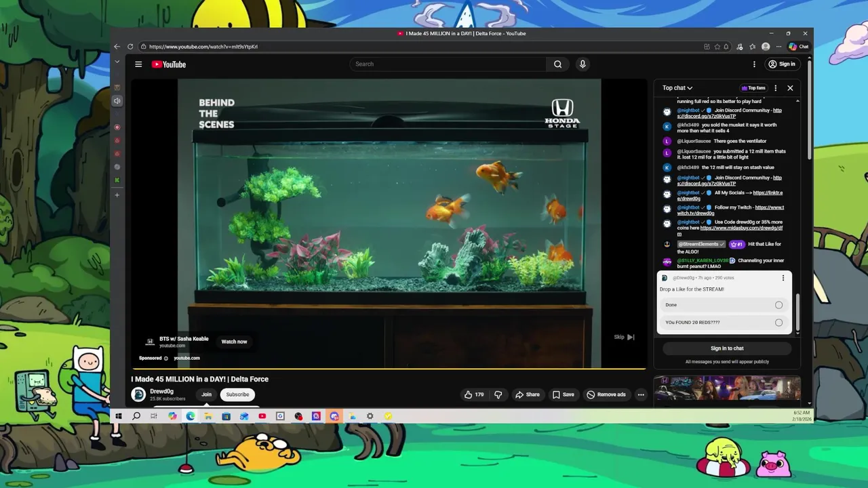Open File Explorer from the taskbar
The height and width of the screenshot is (488, 868).
(208, 416)
